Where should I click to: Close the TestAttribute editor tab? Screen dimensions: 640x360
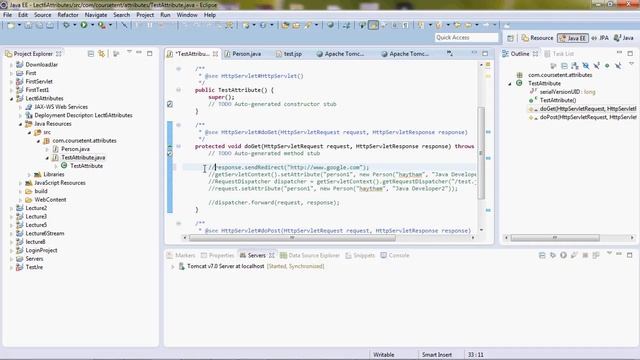[x=215, y=54]
